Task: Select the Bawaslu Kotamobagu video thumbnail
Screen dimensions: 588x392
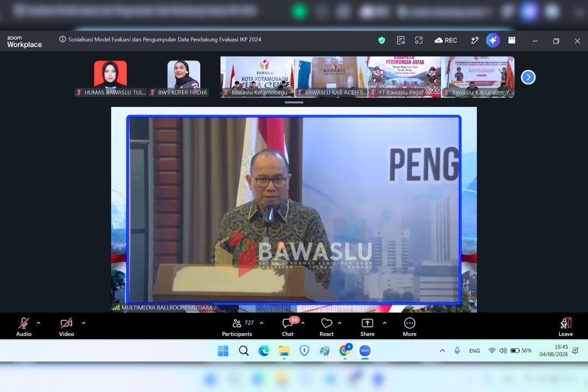Action: point(257,77)
